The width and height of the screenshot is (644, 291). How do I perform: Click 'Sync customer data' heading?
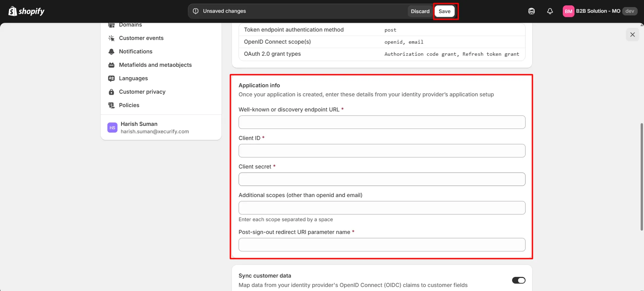pos(265,276)
